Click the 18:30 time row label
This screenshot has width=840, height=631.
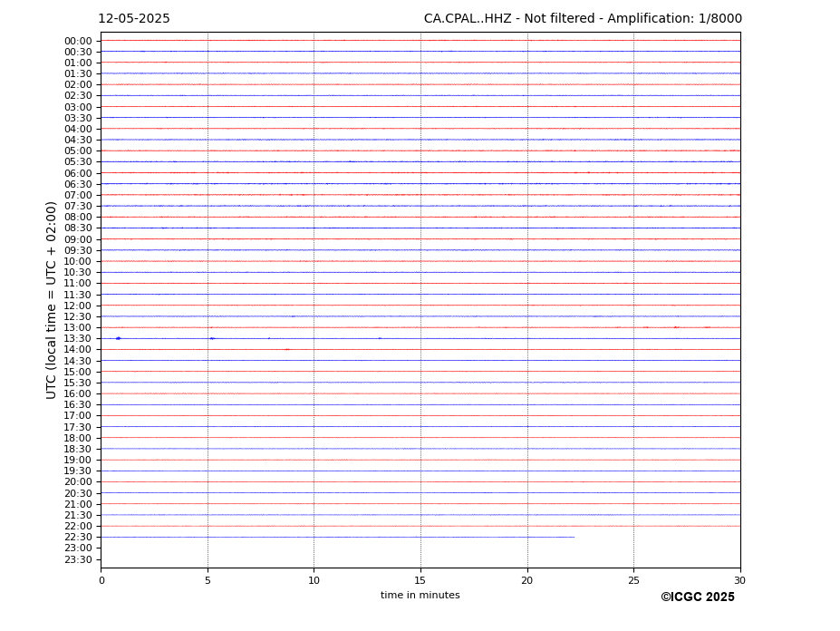pos(78,450)
